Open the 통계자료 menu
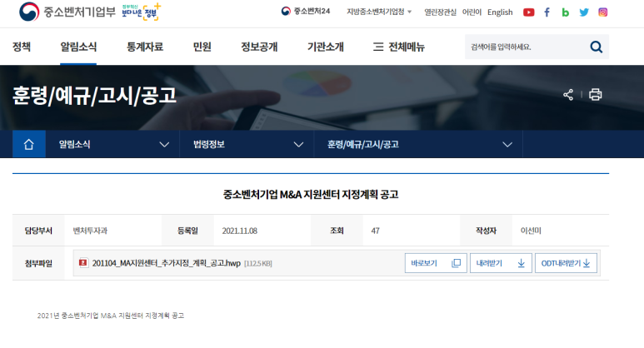Image resolution: width=644 pixels, height=348 pixels. (x=145, y=47)
